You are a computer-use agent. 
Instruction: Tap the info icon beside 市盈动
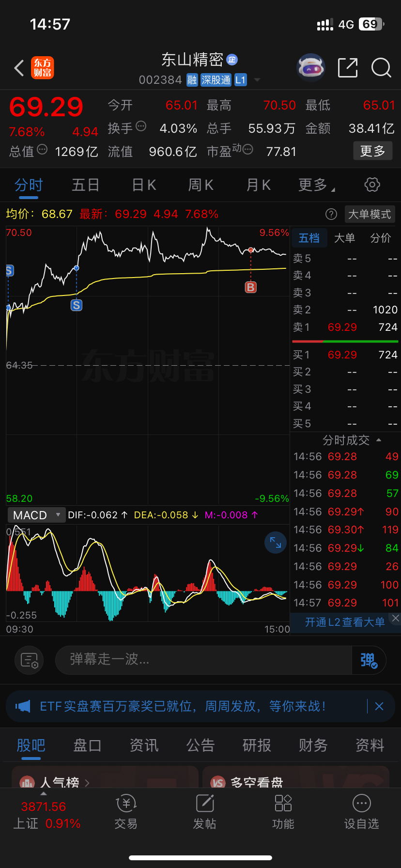248,149
